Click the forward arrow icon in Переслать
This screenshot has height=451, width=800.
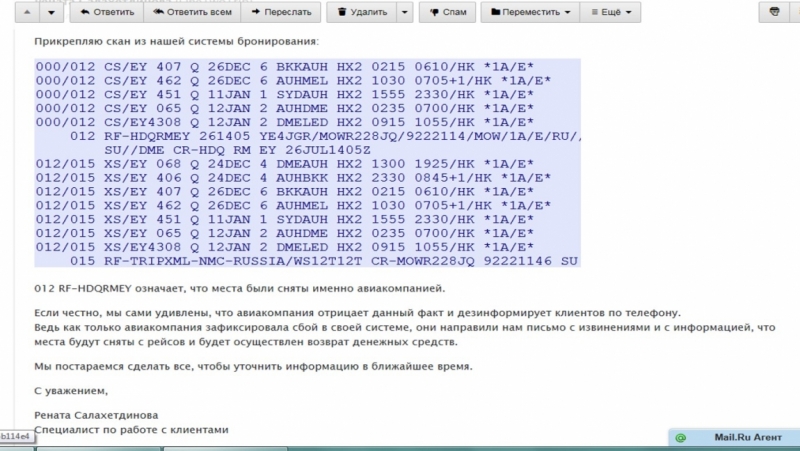(x=258, y=13)
